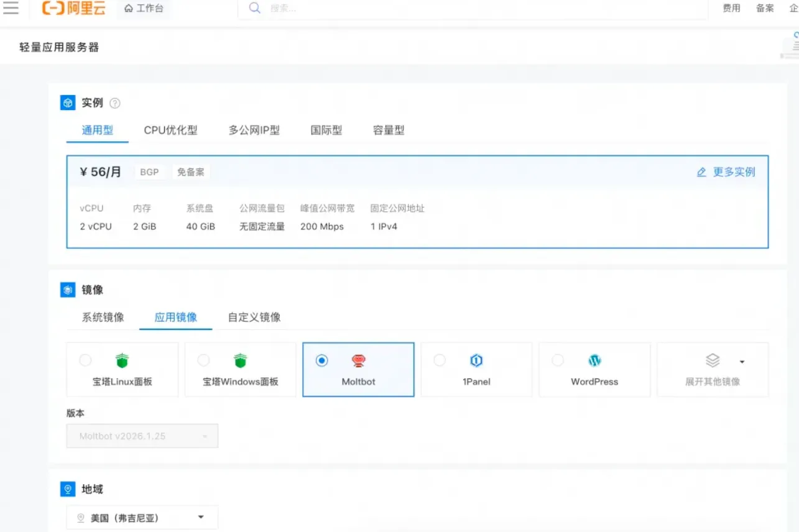Open the Moltbot v2026.1.25 version dropdown
The image size is (799, 532).
click(142, 436)
